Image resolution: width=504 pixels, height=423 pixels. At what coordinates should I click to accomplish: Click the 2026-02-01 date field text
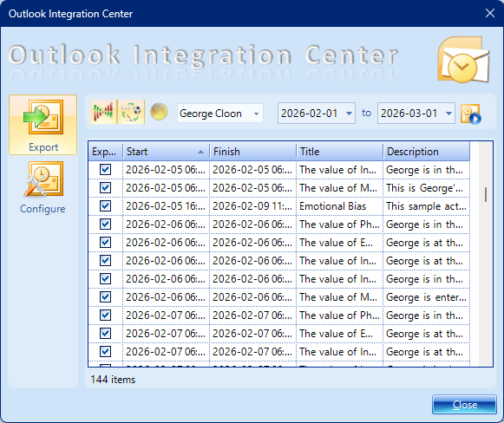309,113
